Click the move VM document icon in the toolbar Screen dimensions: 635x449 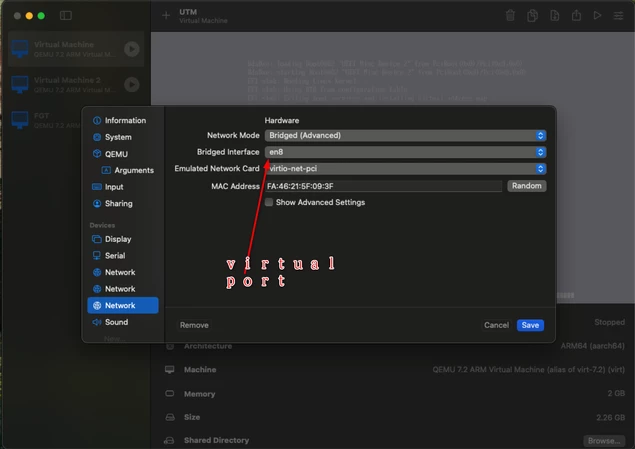point(554,15)
